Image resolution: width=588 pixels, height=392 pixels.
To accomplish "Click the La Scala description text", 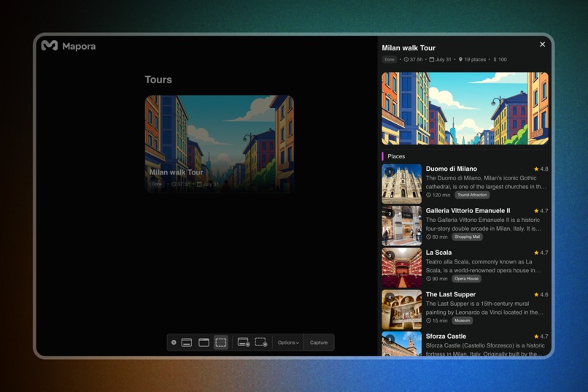I will (x=483, y=266).
